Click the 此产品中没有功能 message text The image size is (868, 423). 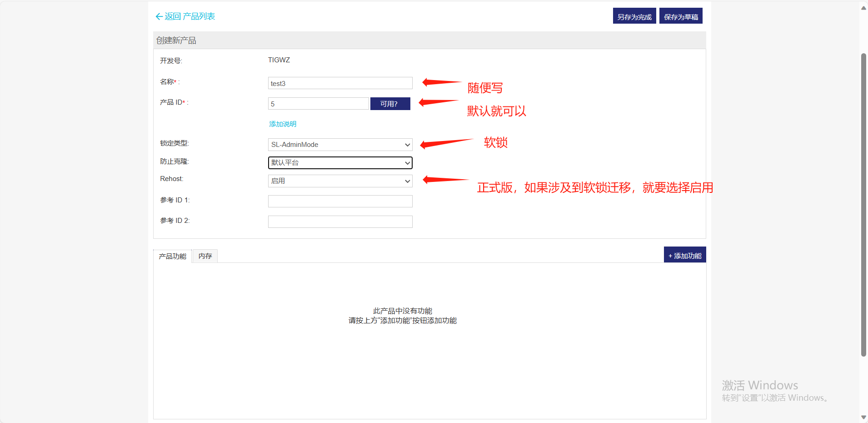(x=403, y=311)
